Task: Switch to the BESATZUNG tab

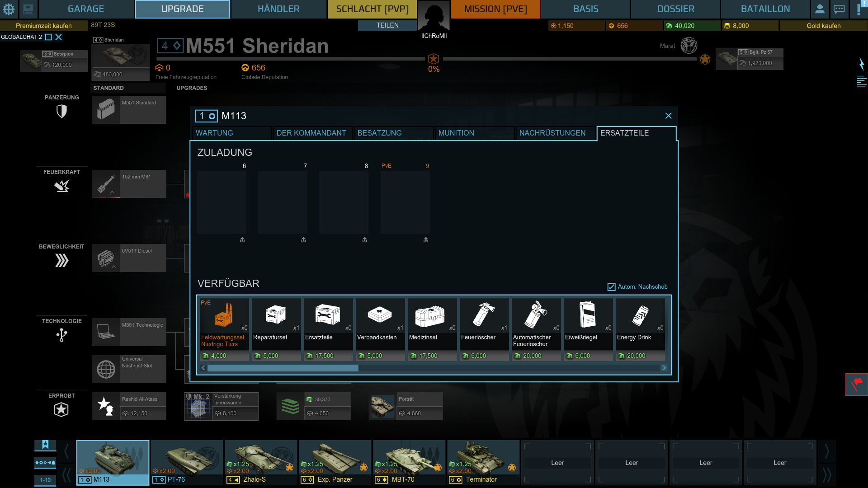Action: click(394, 133)
